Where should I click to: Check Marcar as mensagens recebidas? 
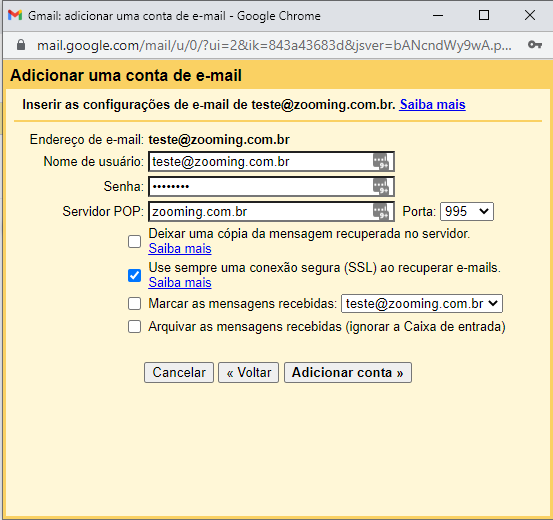point(134,303)
